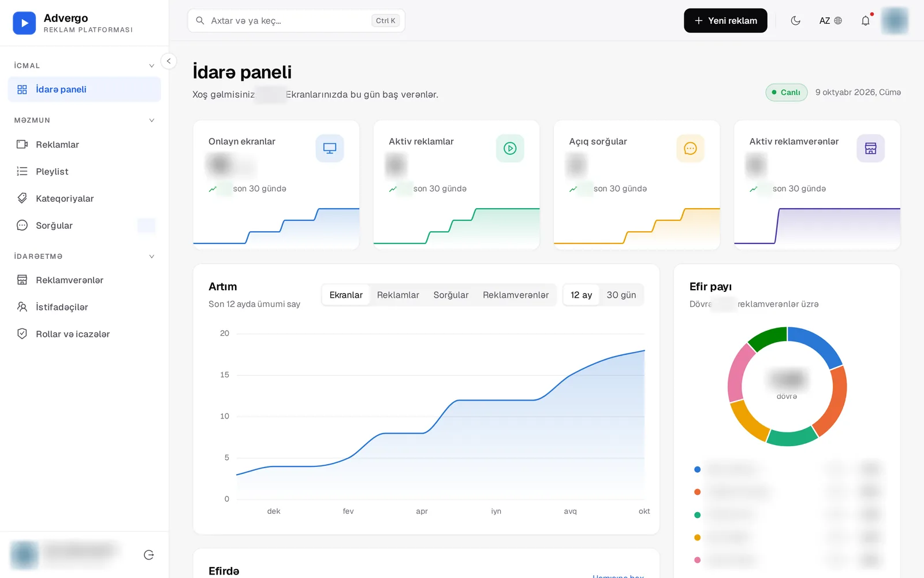The width and height of the screenshot is (924, 578).
Task: Switch to the Ekranlar chart tab
Action: (x=346, y=295)
